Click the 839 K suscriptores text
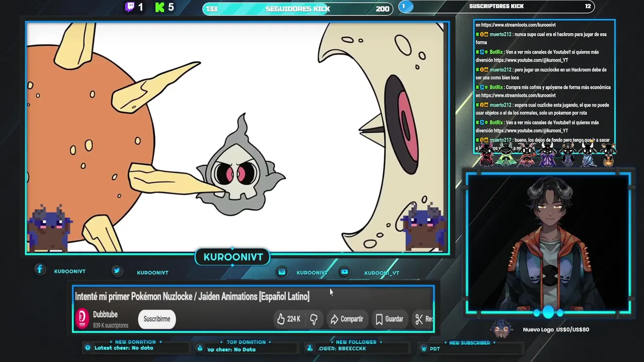644x362 pixels. point(111,325)
